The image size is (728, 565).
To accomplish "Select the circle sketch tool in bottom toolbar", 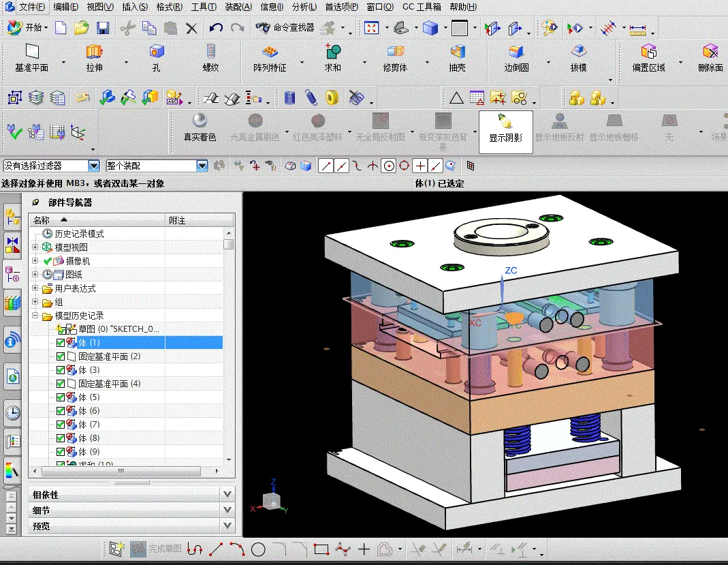I will (x=258, y=550).
